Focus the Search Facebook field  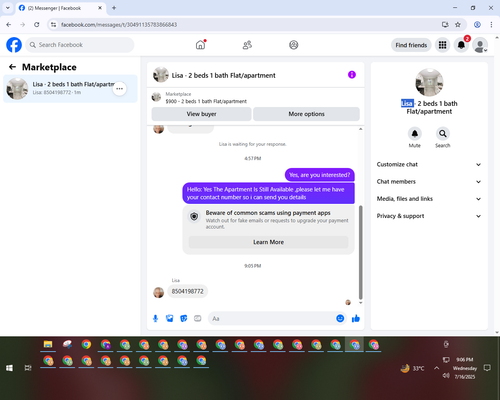coord(80,45)
